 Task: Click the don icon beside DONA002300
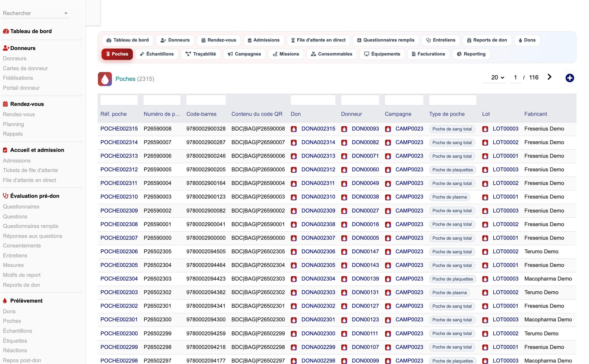294,334
